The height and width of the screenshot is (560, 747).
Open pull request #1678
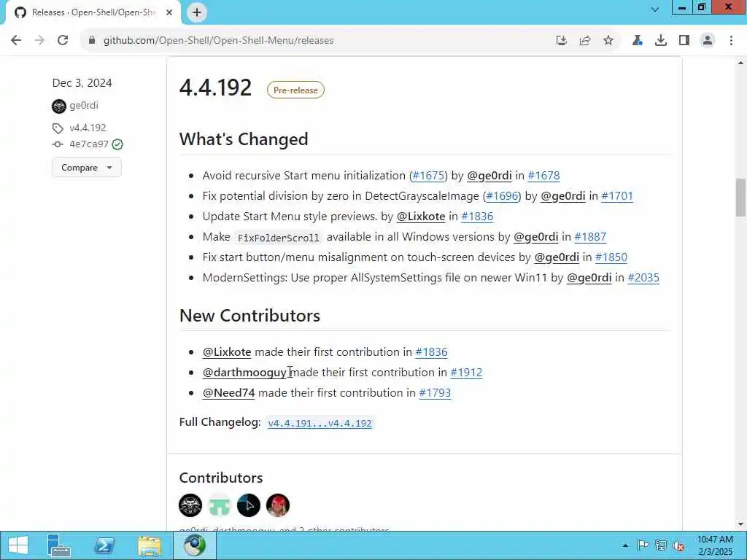pos(543,176)
